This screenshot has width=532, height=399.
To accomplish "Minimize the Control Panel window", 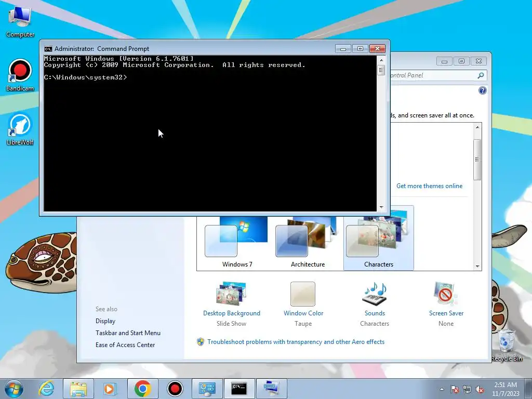I will point(445,61).
